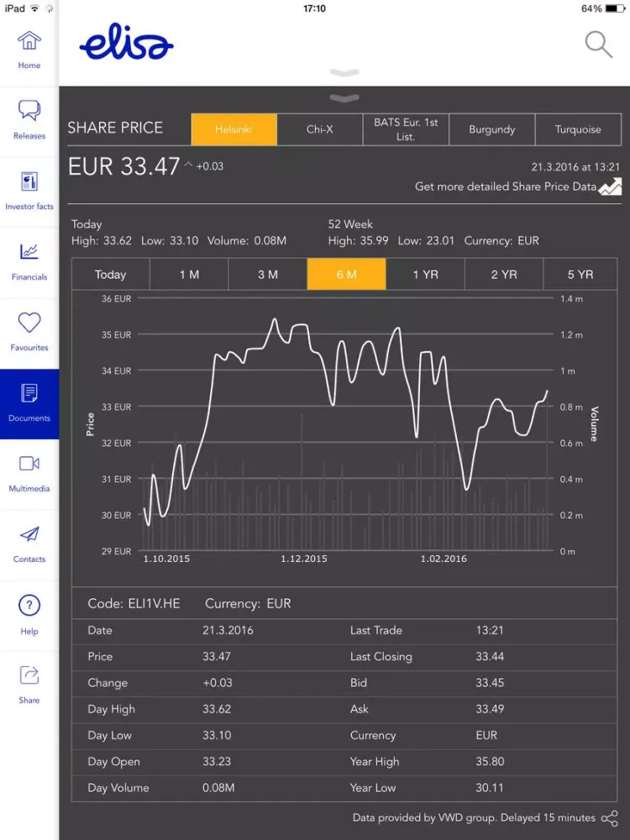The height and width of the screenshot is (840, 630).
Task: Tap the 21.3.2016 at 13:21 timestamp
Action: point(575,167)
